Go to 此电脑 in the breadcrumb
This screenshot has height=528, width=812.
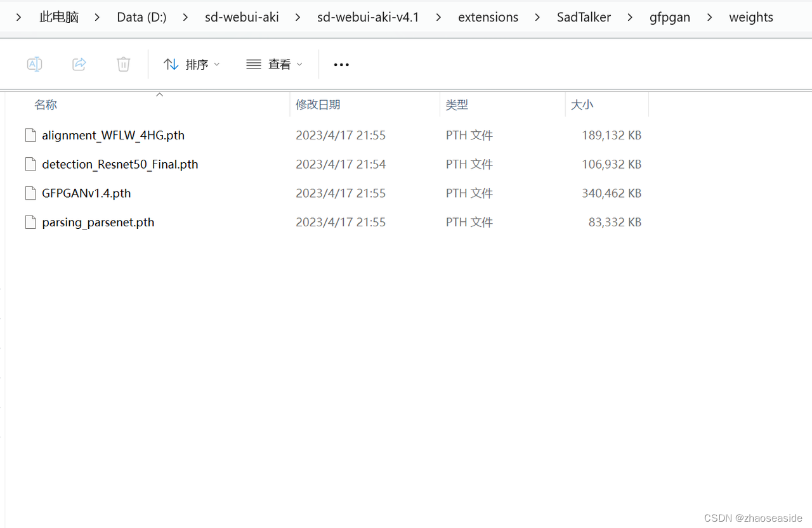[x=59, y=17]
